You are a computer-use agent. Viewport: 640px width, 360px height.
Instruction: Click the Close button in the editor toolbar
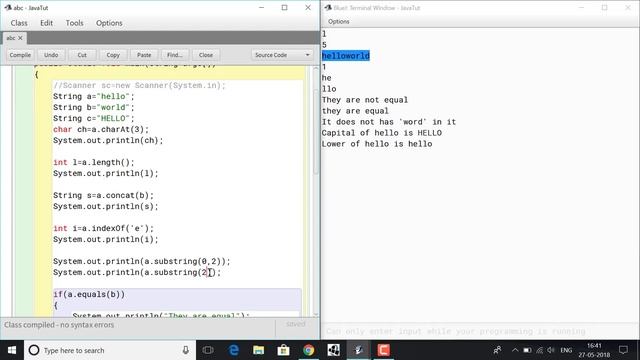(206, 55)
